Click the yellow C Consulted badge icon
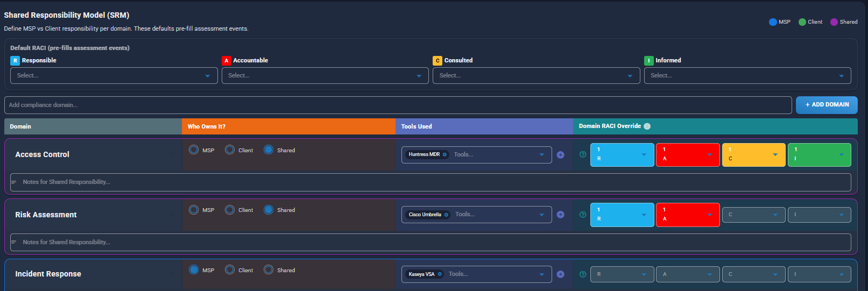The image size is (868, 291). coord(437,61)
